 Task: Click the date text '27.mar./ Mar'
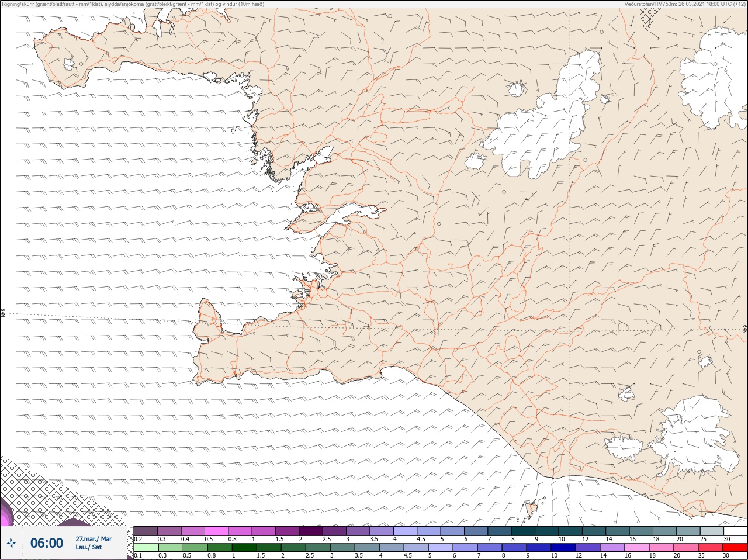click(93, 539)
